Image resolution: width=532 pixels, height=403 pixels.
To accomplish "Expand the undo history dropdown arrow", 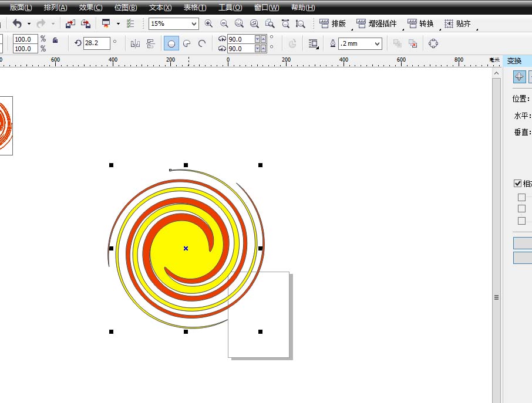I will [29, 23].
